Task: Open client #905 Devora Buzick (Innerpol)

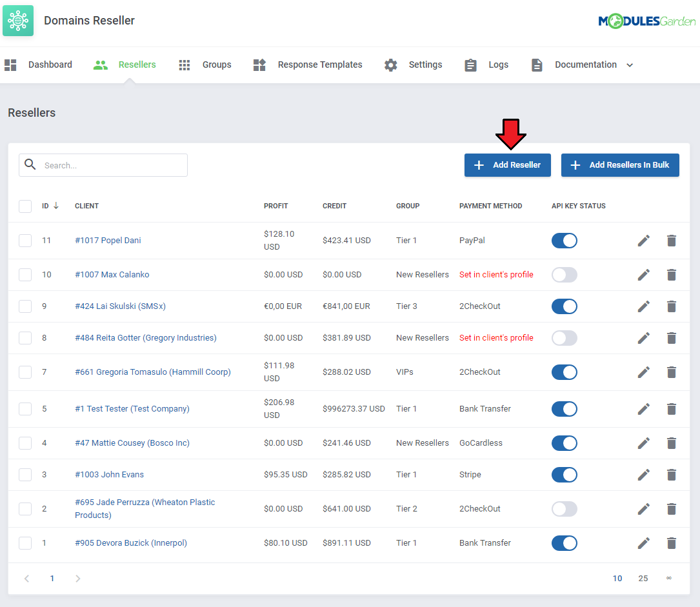Action: tap(131, 543)
